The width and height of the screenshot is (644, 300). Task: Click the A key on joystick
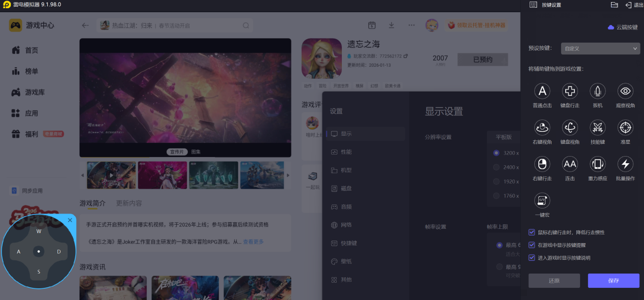[x=19, y=252]
